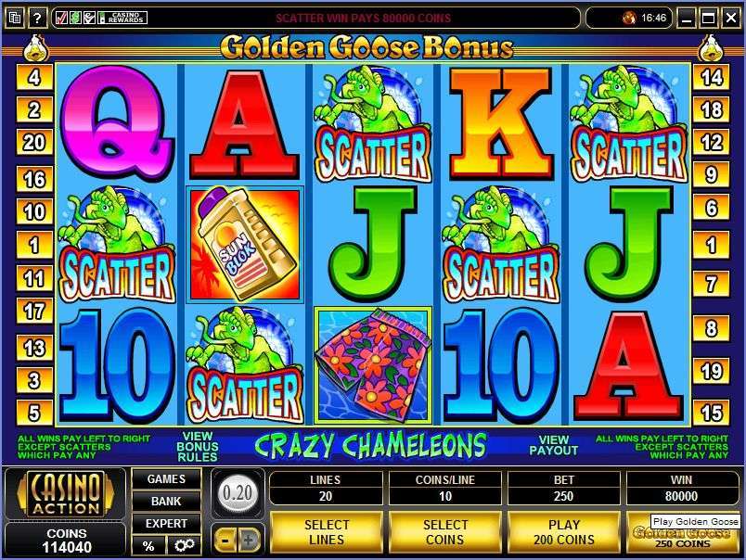Click the red checkmark icon
The width and height of the screenshot is (746, 560).
61,18
